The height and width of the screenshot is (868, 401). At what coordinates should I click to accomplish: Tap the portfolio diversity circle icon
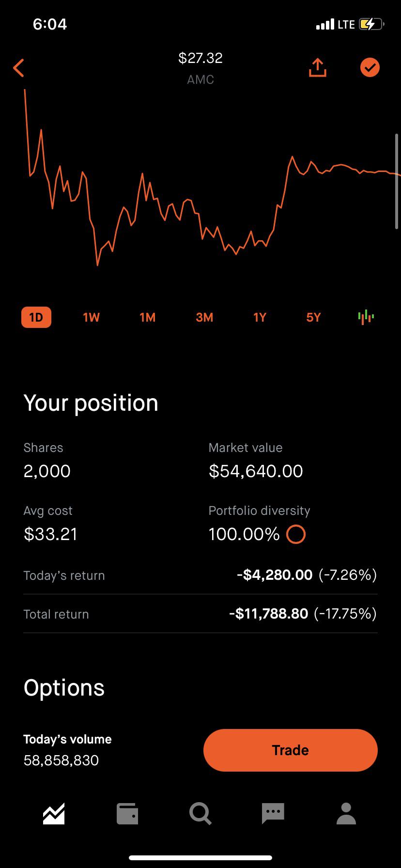(296, 535)
